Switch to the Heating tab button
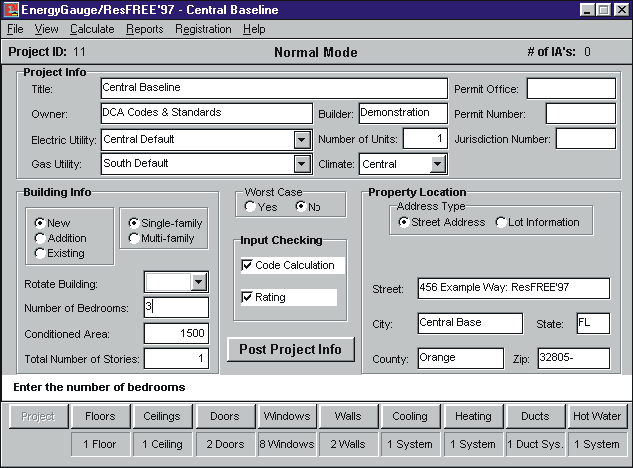The height and width of the screenshot is (468, 633). [473, 416]
